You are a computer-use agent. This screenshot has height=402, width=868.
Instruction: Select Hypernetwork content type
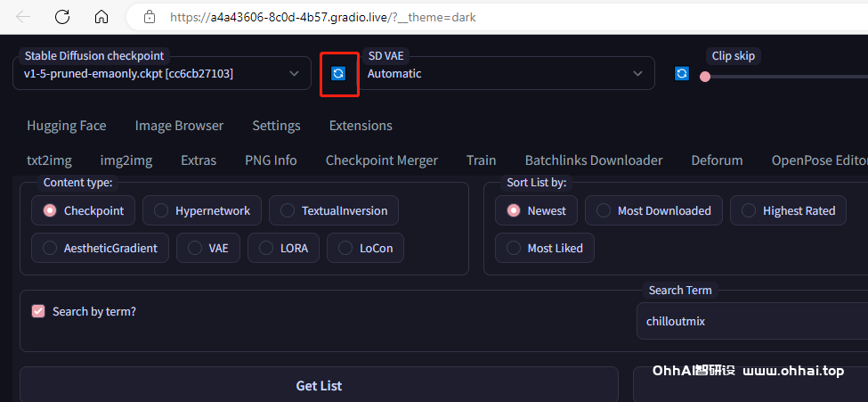point(202,210)
